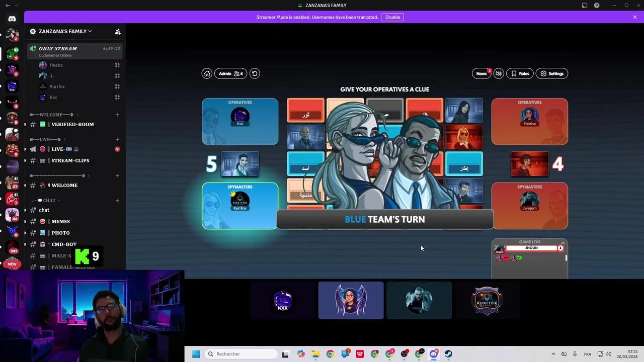Image resolution: width=644 pixels, height=362 pixels.
Task: Open Discord inbox icon in title bar
Action: pyautogui.click(x=585, y=6)
